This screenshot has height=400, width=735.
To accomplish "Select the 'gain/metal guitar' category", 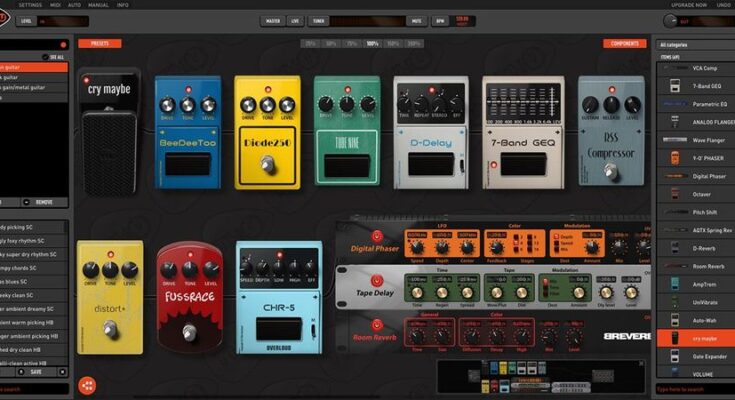I will point(34,87).
